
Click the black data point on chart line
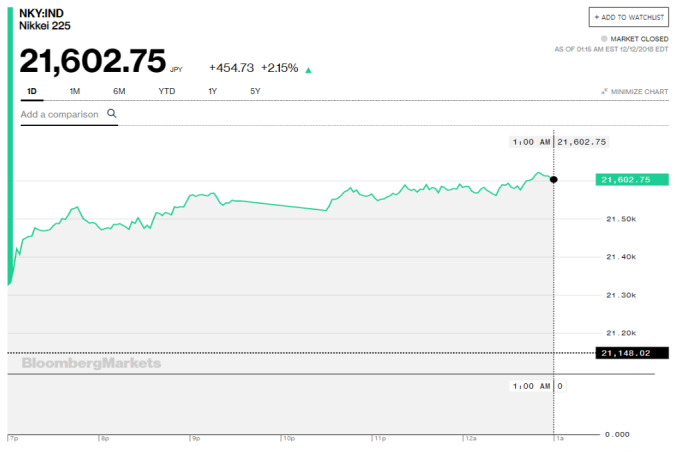point(554,180)
